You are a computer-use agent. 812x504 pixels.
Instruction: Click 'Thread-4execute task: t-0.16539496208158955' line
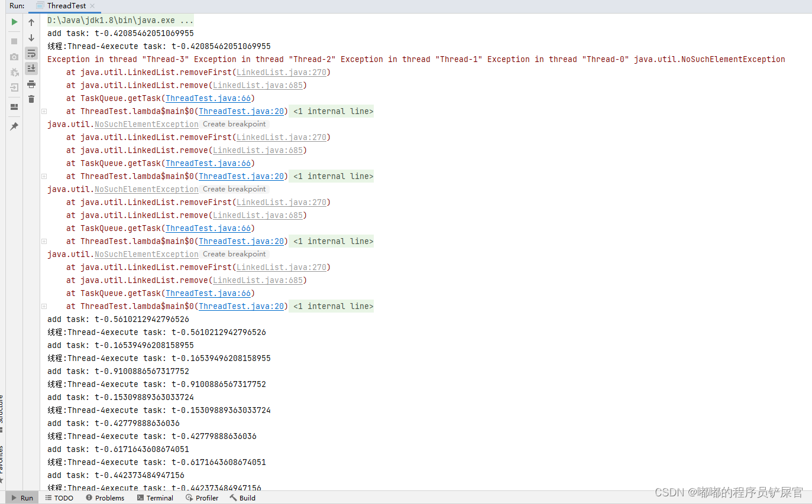(159, 358)
